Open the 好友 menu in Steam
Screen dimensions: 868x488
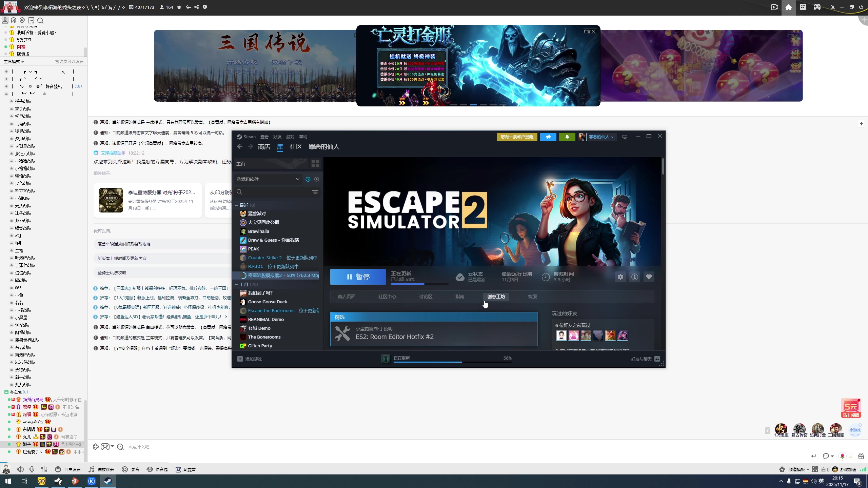(x=277, y=137)
